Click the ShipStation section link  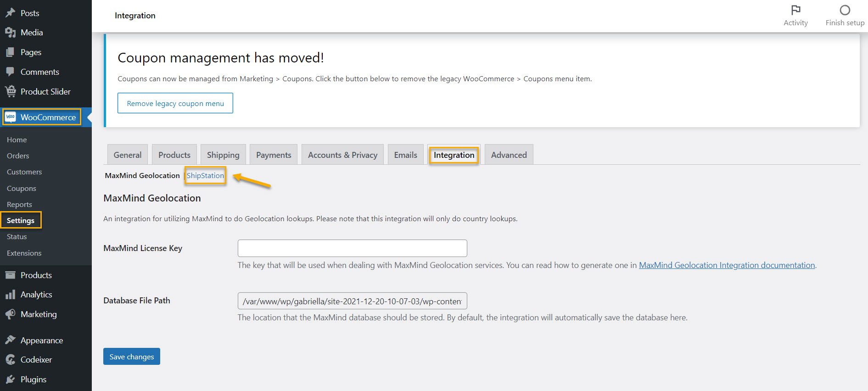205,175
